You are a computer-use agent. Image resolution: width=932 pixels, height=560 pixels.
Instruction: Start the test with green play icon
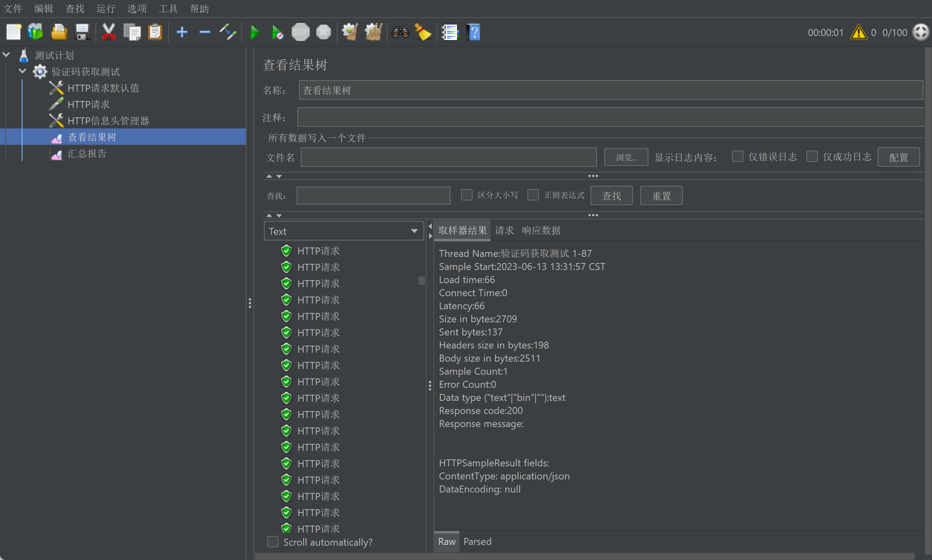tap(255, 32)
